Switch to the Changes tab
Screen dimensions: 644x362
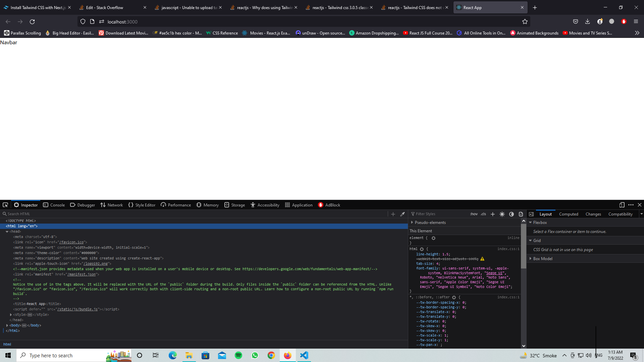[593, 214]
